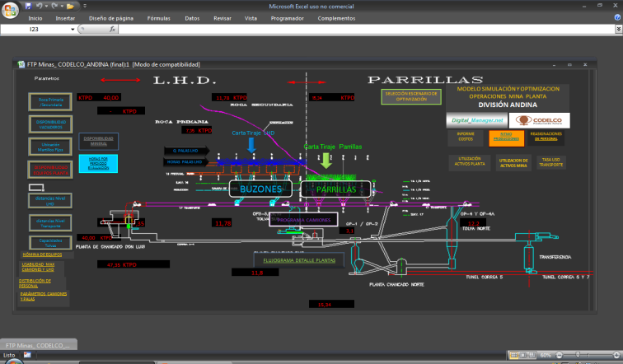623x364 pixels.
Task: Click the fx Insert Function icon
Action: [112, 29]
